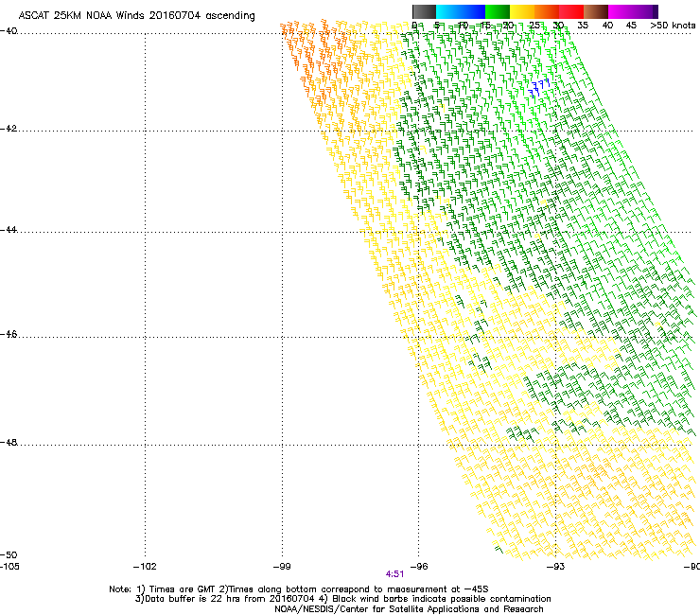Screen dimensions: 700x615
Task: Select the brown 35-40 knots legend swatch
Action: (x=596, y=11)
